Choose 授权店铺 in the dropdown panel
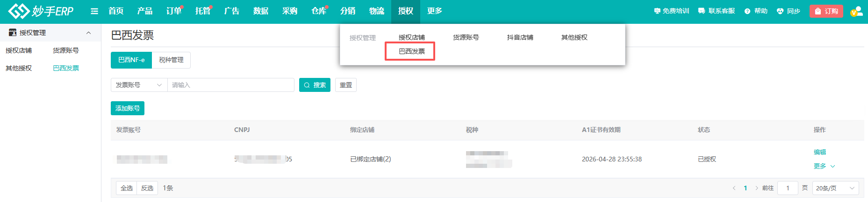Image resolution: width=868 pixels, height=202 pixels. [x=412, y=37]
